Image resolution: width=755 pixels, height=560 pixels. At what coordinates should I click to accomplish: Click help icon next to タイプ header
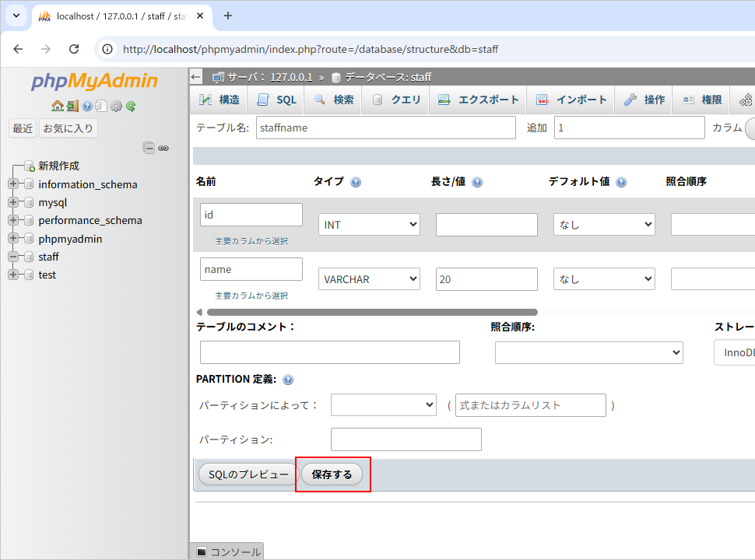[356, 182]
